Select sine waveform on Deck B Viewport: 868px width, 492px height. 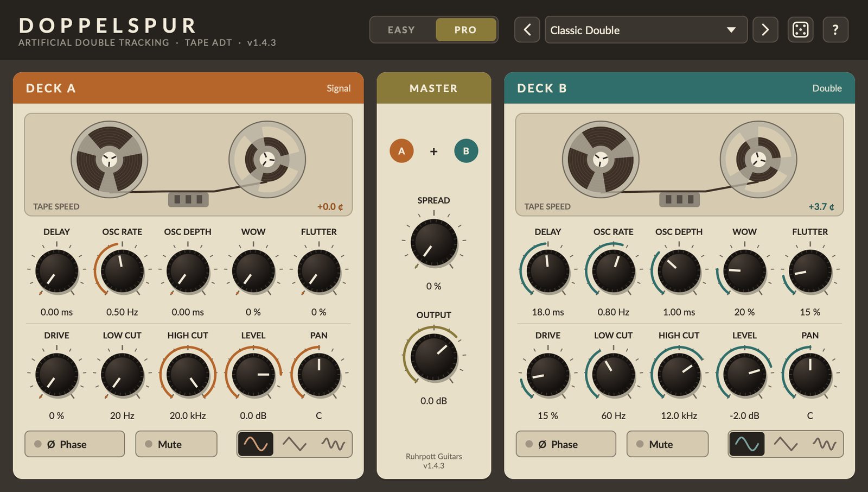[x=746, y=444]
